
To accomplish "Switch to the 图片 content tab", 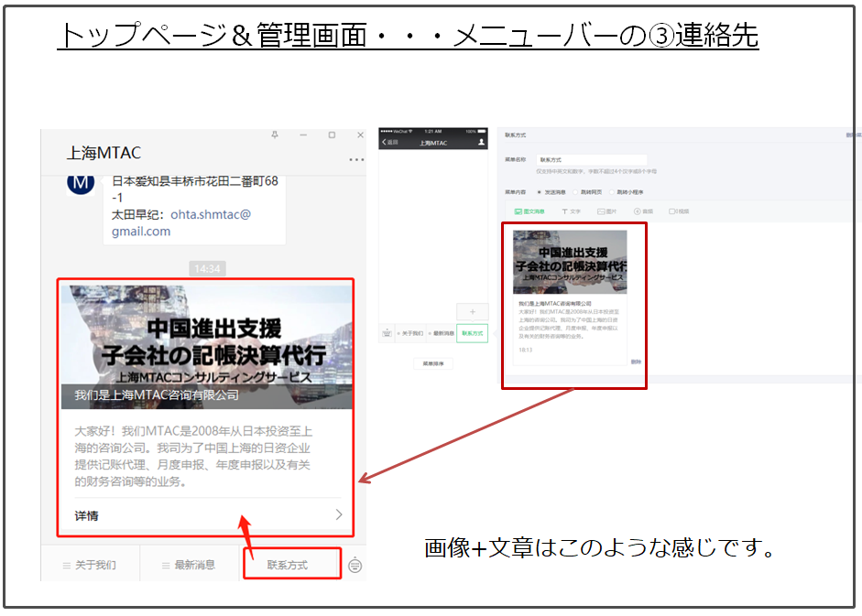I will [x=607, y=211].
